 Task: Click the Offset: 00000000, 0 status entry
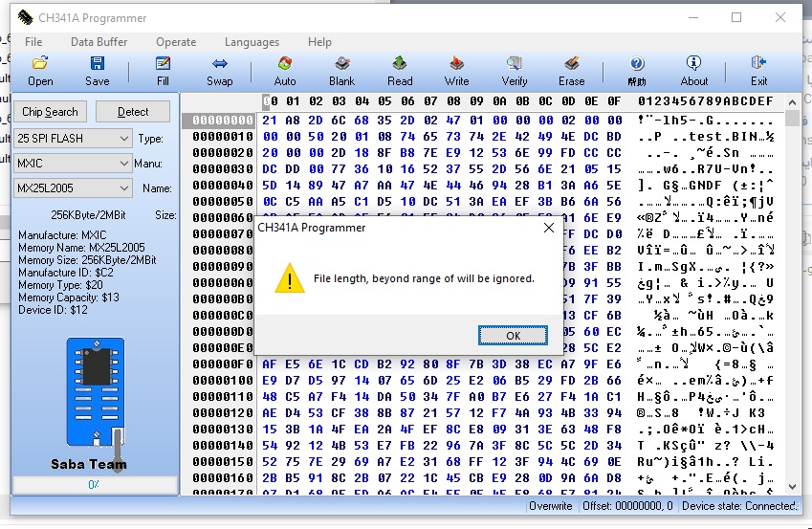pos(627,506)
